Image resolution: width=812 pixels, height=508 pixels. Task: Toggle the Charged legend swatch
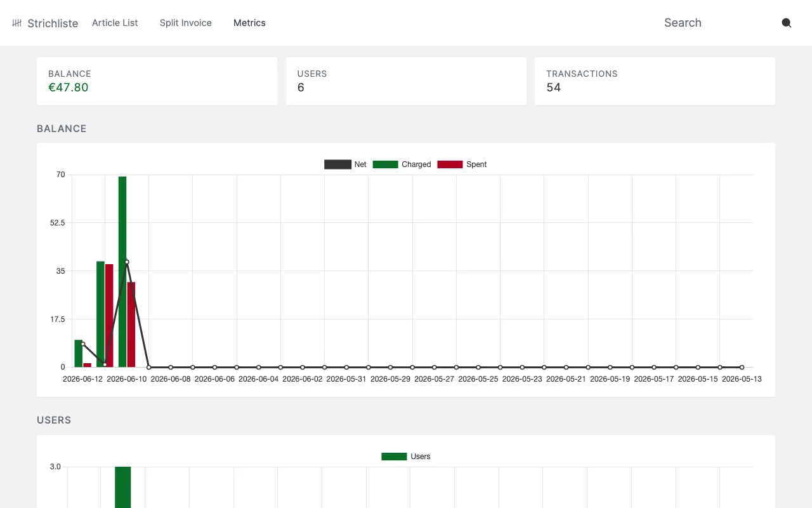coord(385,164)
